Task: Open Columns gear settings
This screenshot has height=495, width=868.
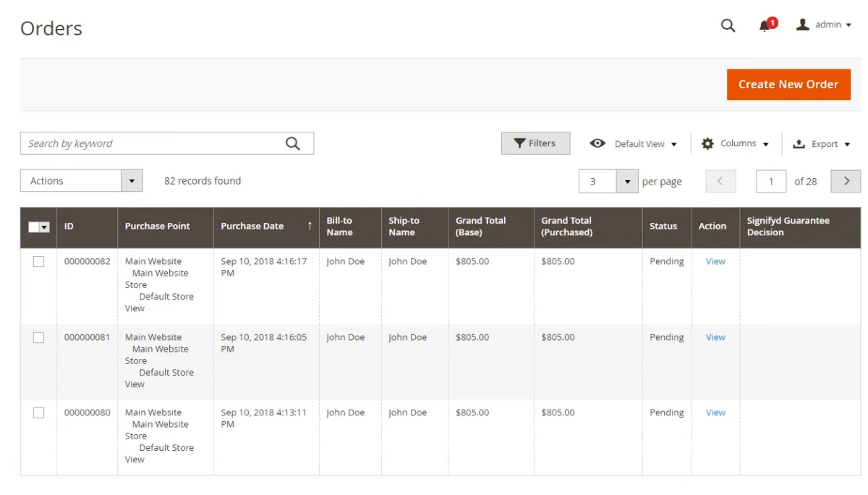Action: click(x=707, y=143)
